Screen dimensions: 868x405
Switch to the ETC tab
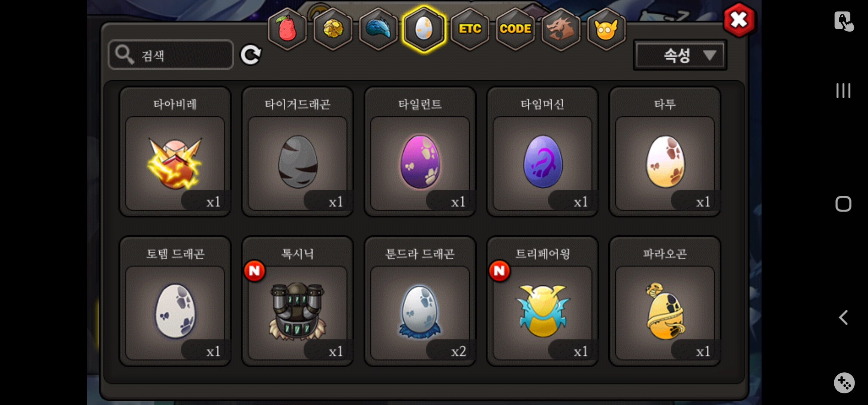pyautogui.click(x=470, y=29)
